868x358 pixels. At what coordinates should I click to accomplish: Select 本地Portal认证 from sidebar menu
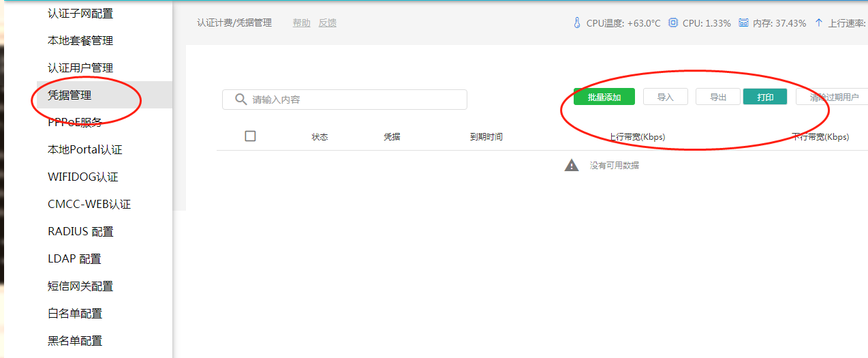tap(85, 150)
